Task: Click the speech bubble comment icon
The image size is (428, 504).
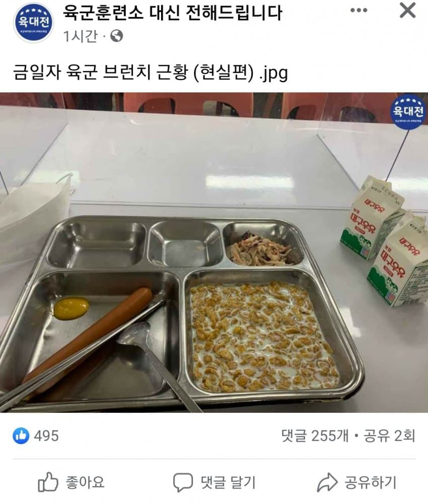Action: pyautogui.click(x=183, y=482)
